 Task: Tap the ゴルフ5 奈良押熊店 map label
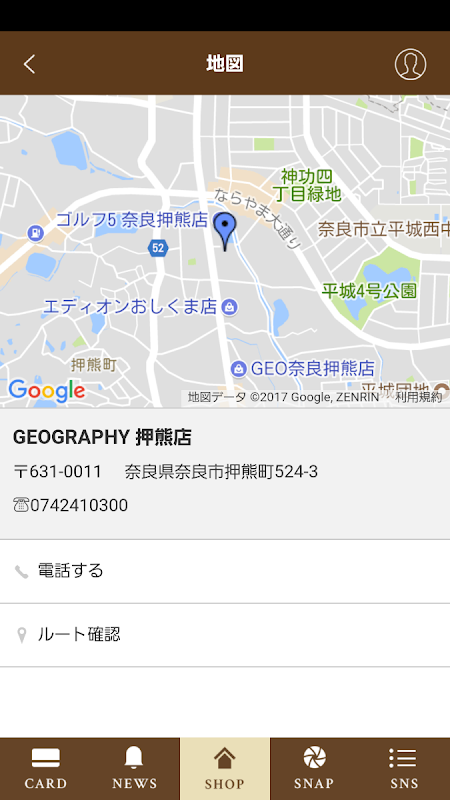[132, 220]
